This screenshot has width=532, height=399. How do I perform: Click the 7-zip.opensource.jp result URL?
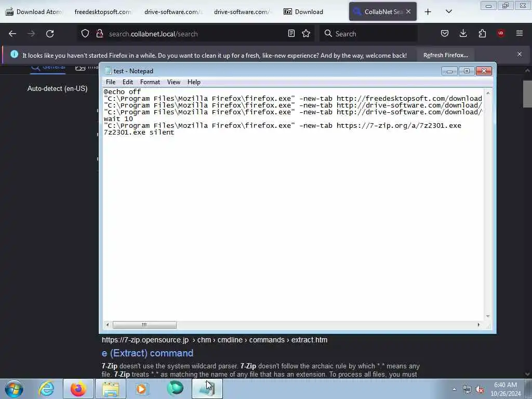[x=214, y=340]
